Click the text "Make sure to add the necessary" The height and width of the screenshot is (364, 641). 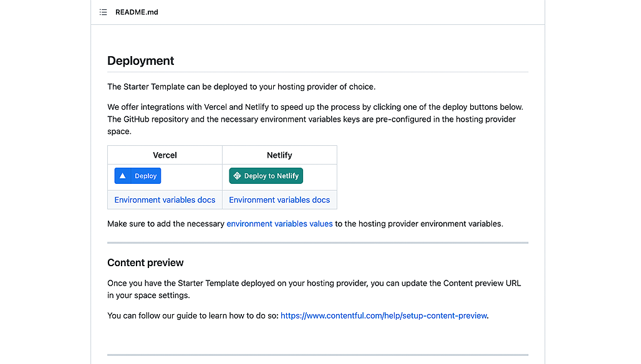click(166, 224)
